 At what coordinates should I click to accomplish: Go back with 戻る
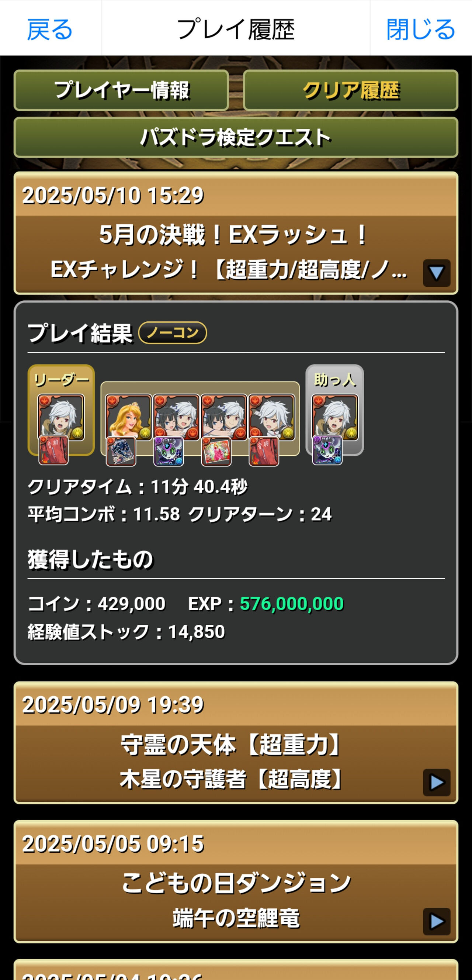[50, 29]
